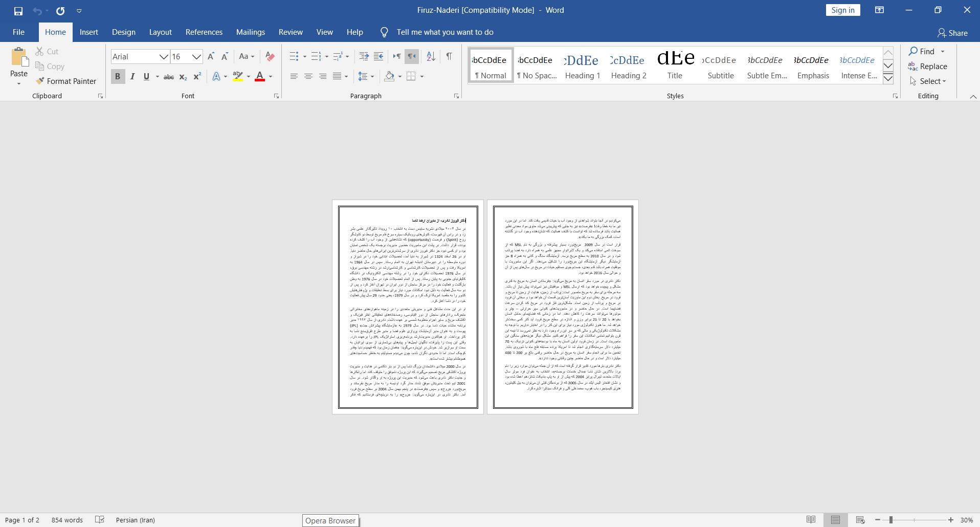Open the File tab

[x=18, y=32]
